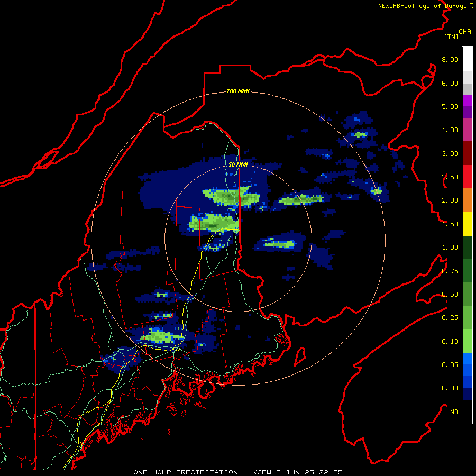Click the OHA product label above legend
The image size is (476, 476).
465,32
